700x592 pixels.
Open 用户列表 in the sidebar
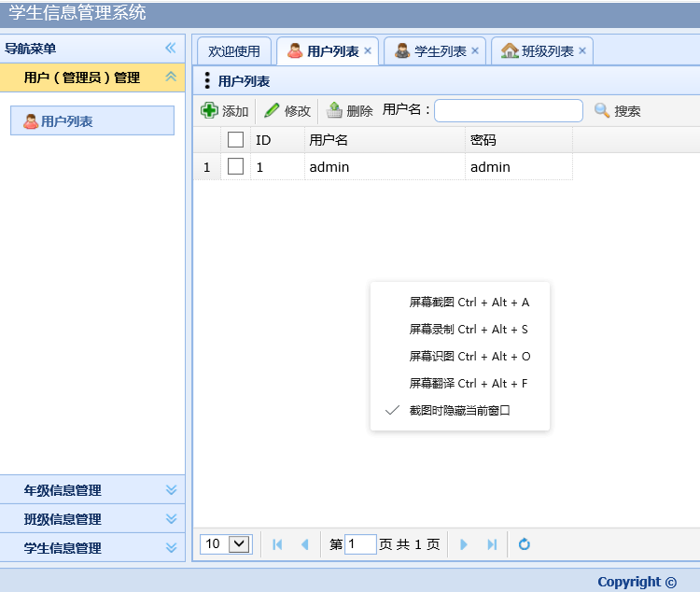tap(65, 121)
